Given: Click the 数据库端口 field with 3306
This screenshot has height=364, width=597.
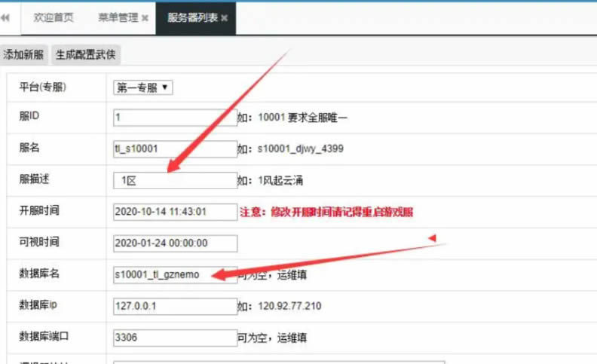Looking at the screenshot, I should [175, 338].
